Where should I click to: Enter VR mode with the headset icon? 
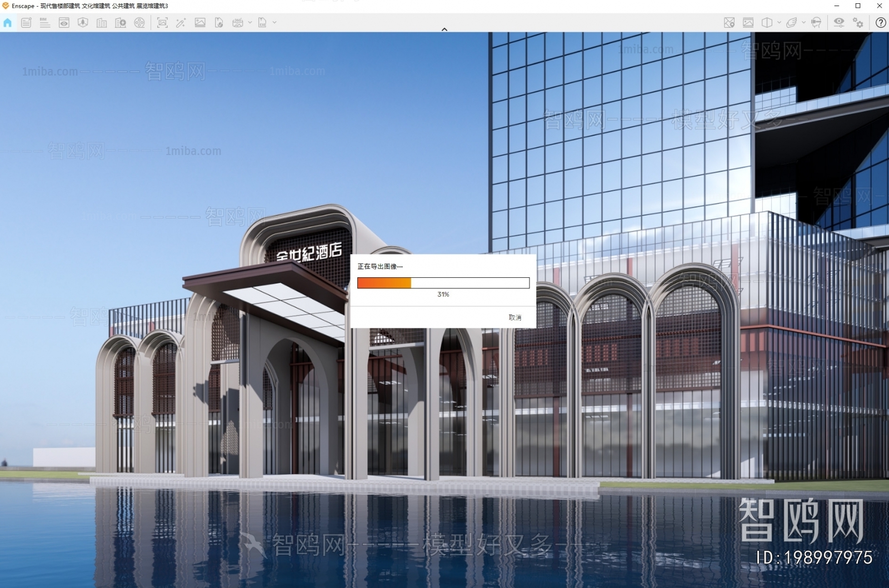[816, 23]
